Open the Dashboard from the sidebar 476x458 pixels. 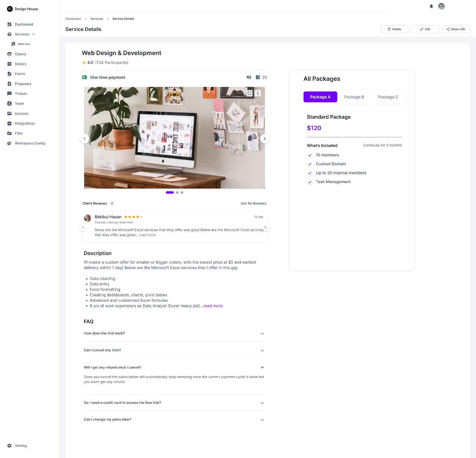(24, 24)
